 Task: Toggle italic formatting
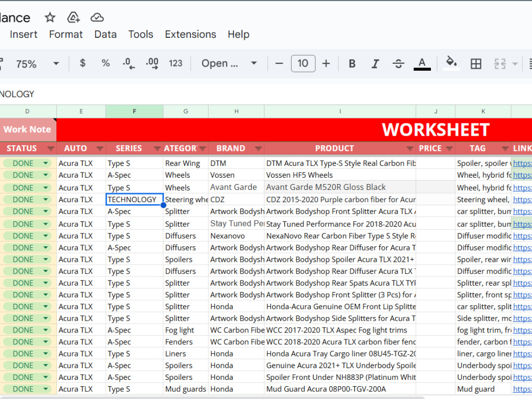coord(375,63)
